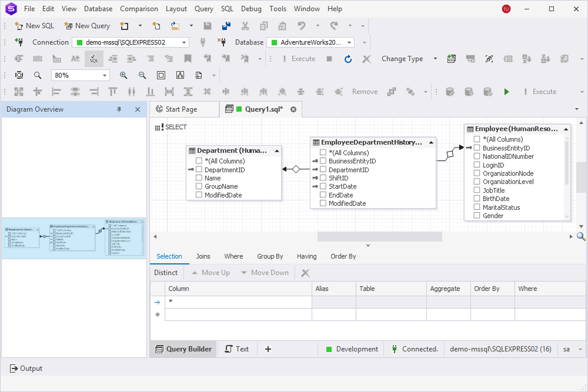
Task: Pin the Diagram Overview panel
Action: tap(119, 109)
